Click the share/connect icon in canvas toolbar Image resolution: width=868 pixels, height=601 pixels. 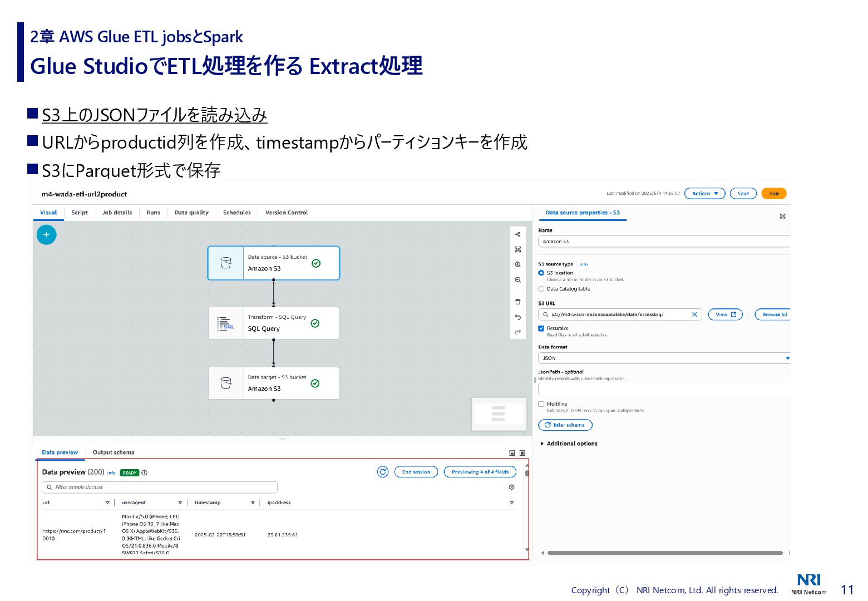(x=517, y=234)
